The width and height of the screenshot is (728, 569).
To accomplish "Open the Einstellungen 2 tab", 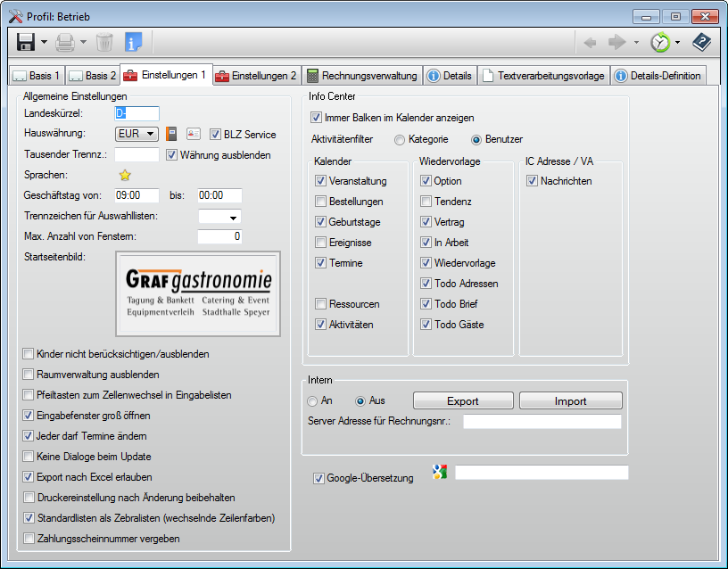I will coord(255,76).
